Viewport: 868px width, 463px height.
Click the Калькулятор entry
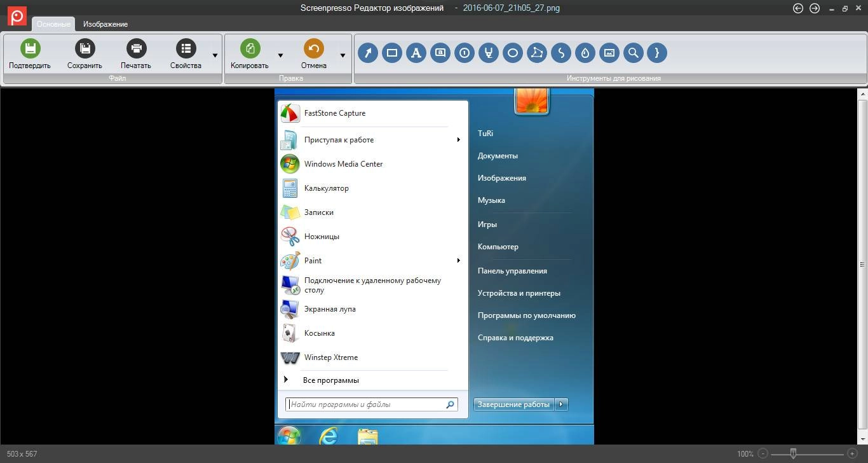coord(374,188)
